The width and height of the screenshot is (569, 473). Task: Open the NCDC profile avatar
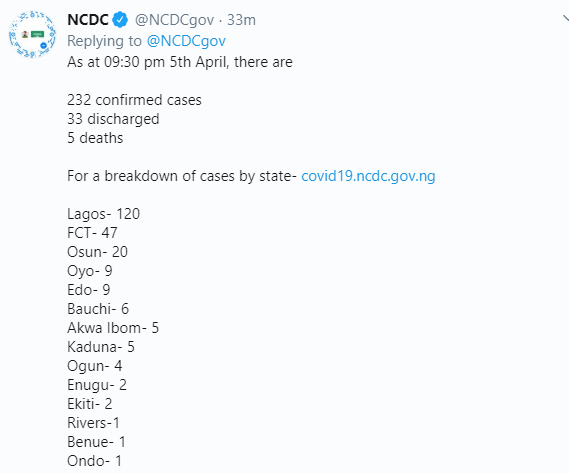click(32, 34)
